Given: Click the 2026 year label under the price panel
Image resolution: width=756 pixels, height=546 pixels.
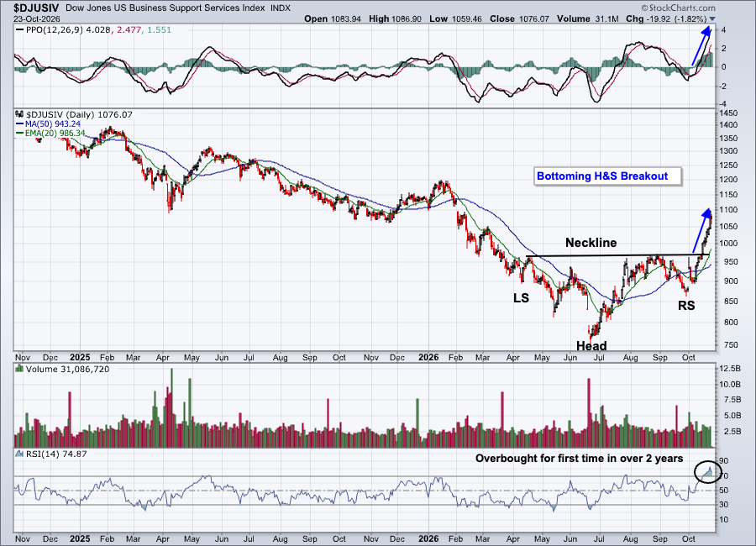Looking at the screenshot, I should [x=428, y=357].
